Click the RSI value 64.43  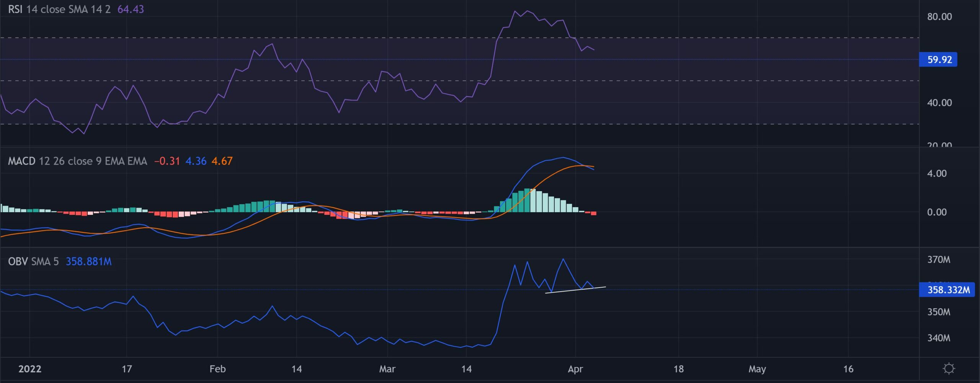pos(130,10)
